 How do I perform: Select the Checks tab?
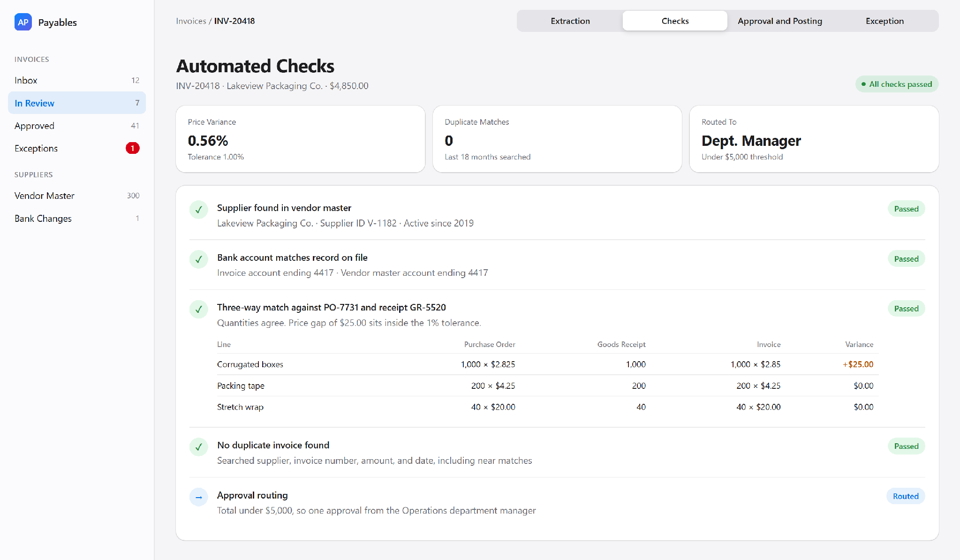click(675, 21)
